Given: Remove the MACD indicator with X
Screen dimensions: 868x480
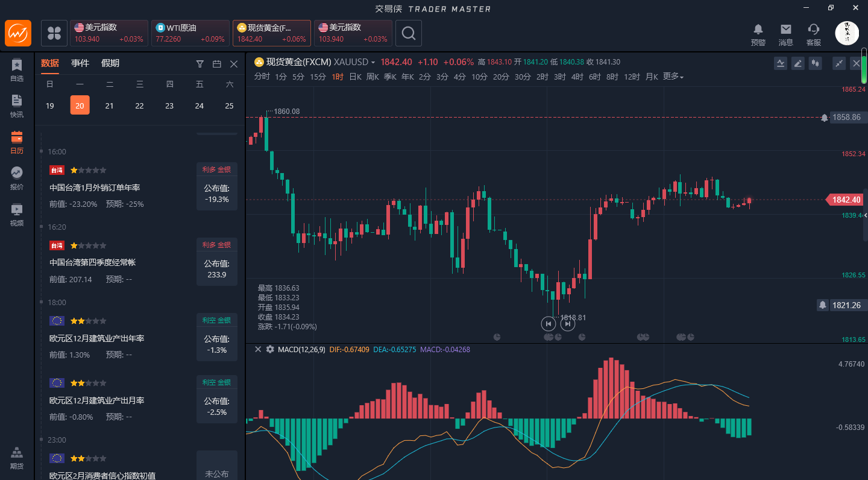Looking at the screenshot, I should 258,349.
